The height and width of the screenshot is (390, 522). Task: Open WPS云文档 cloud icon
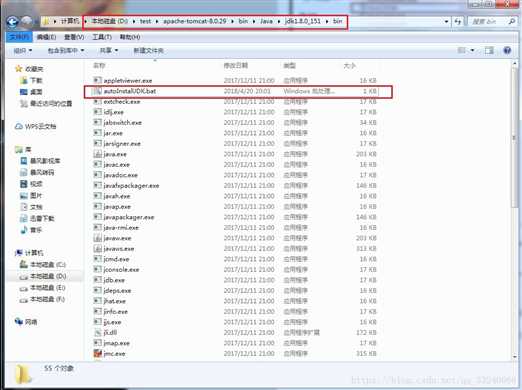pyautogui.click(x=19, y=126)
